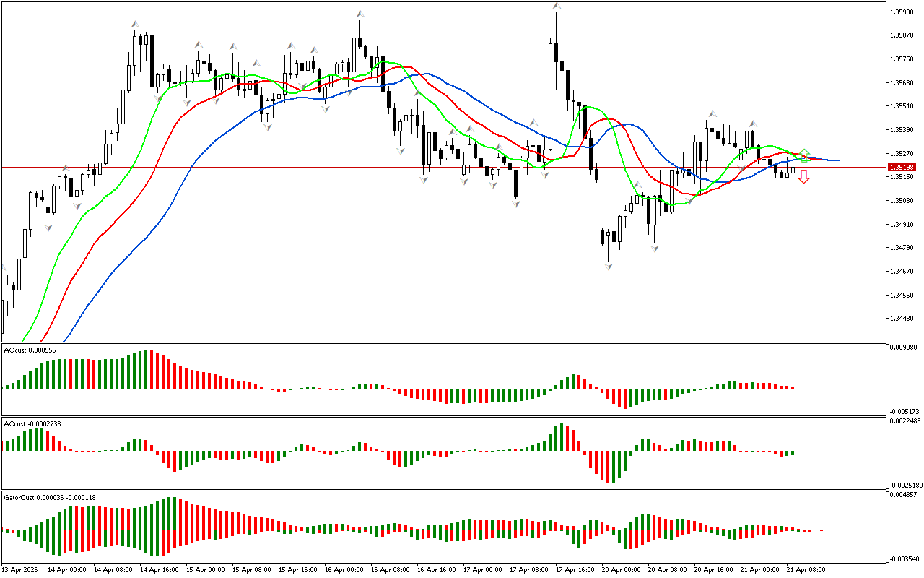Click the 16 Apr 00:00 time label
The height and width of the screenshot is (578, 924).
point(343,569)
